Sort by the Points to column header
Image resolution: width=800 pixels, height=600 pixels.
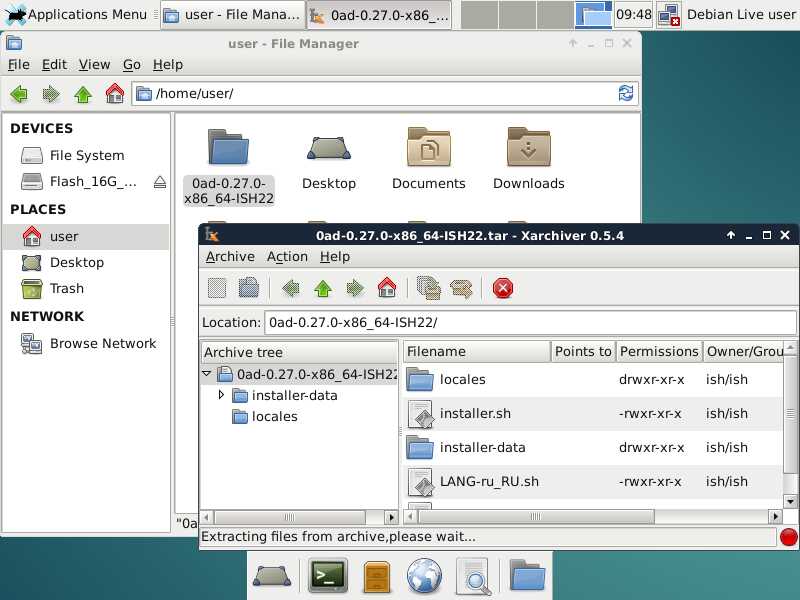point(583,352)
